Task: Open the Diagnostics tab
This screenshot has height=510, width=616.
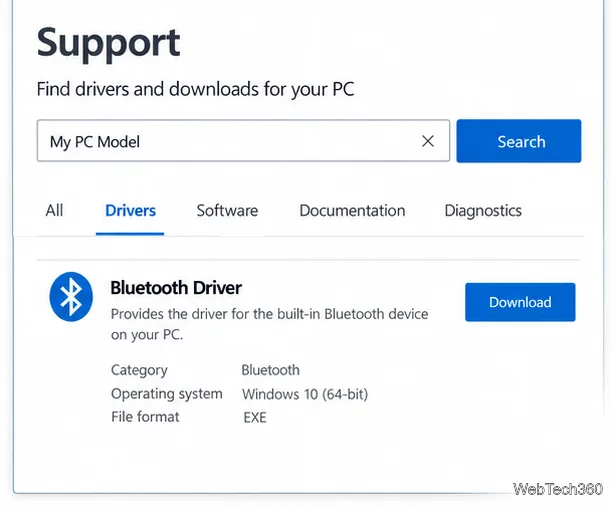Action: [483, 211]
